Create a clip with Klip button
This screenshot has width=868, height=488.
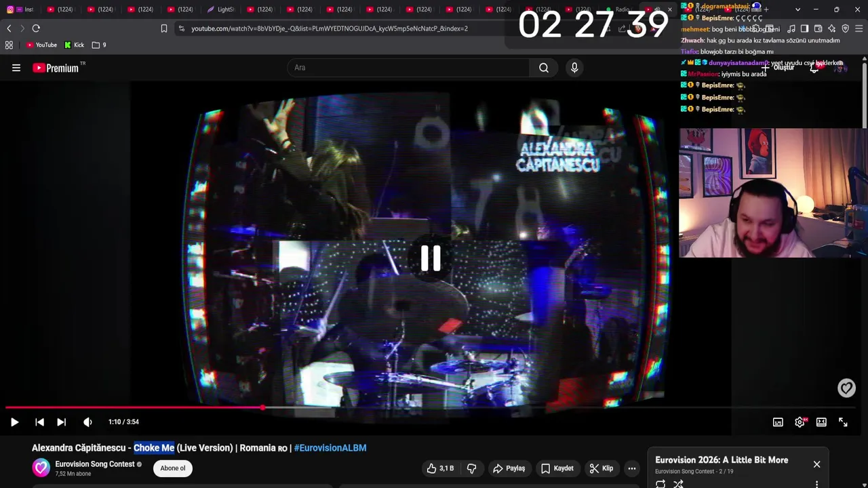click(x=601, y=468)
